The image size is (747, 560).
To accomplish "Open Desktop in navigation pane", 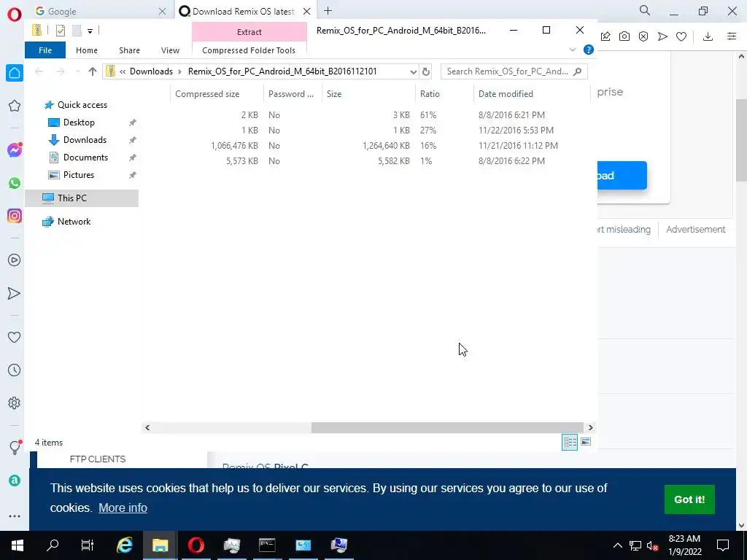I will click(79, 122).
